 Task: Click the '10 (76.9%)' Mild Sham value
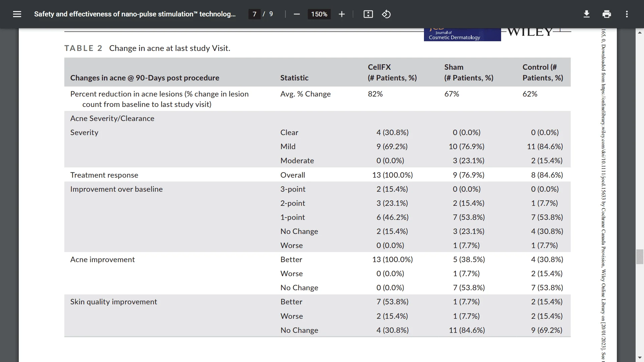[466, 146]
